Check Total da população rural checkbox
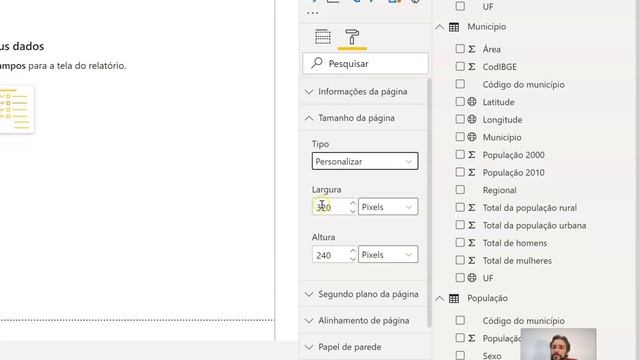This screenshot has height=360, width=640. pyautogui.click(x=460, y=207)
